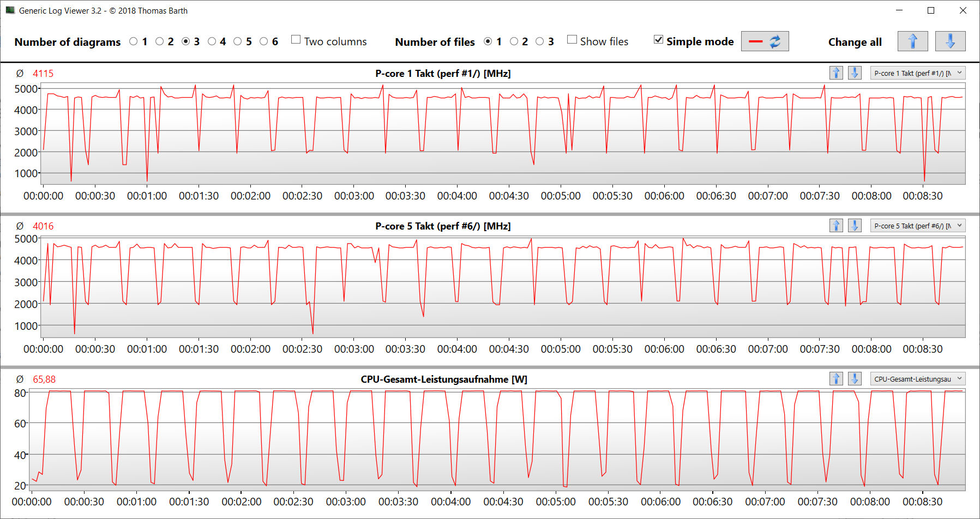
Task: Select 3 diagrams radio button
Action: click(x=186, y=41)
